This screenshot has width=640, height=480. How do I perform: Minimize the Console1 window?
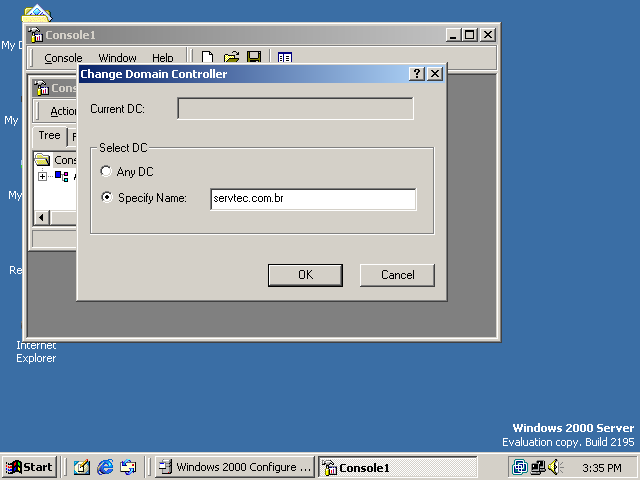(x=453, y=35)
